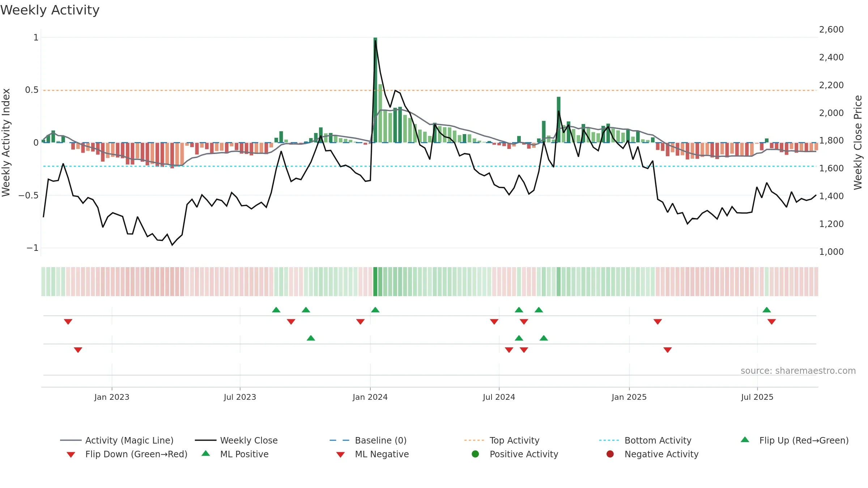This screenshot has height=488, width=868.
Task: Click the 'Weekly Close Price' axis title
Action: pyautogui.click(x=858, y=142)
